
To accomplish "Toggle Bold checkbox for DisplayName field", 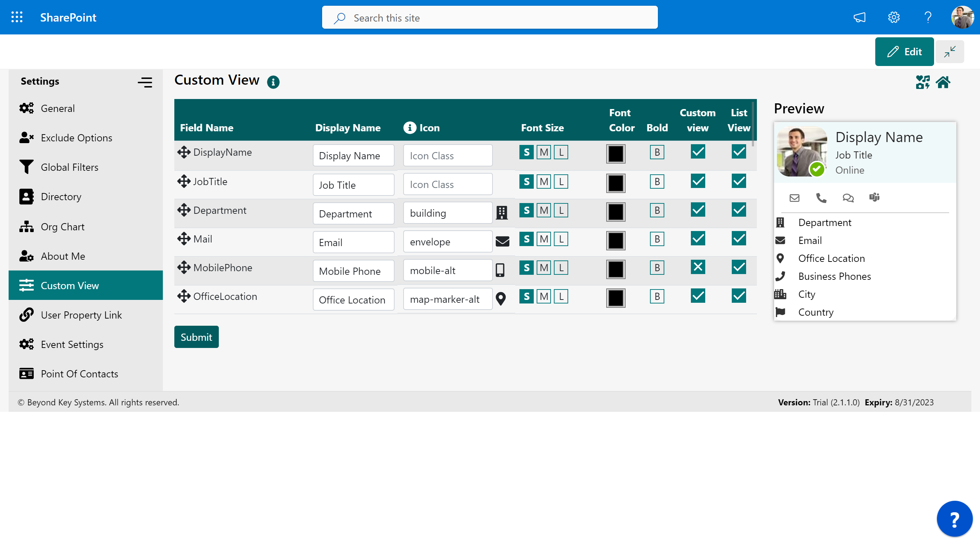I will click(657, 152).
